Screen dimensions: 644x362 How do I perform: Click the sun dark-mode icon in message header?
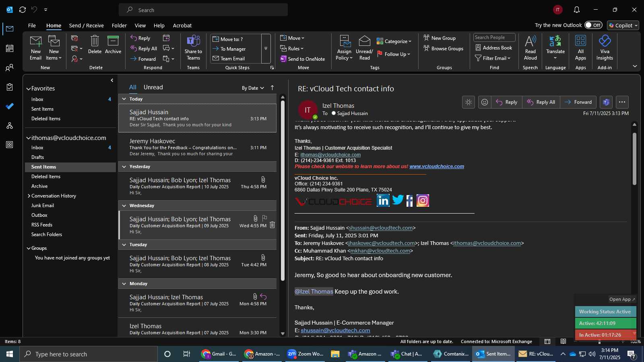469,102
